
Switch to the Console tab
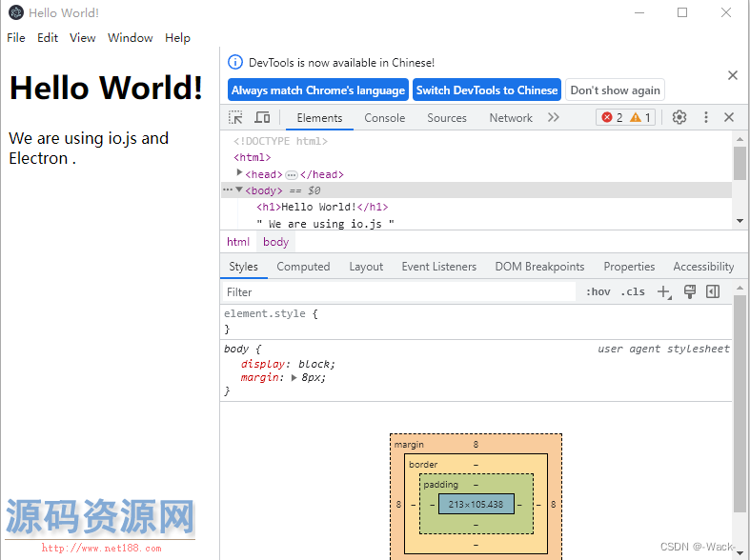tap(385, 118)
